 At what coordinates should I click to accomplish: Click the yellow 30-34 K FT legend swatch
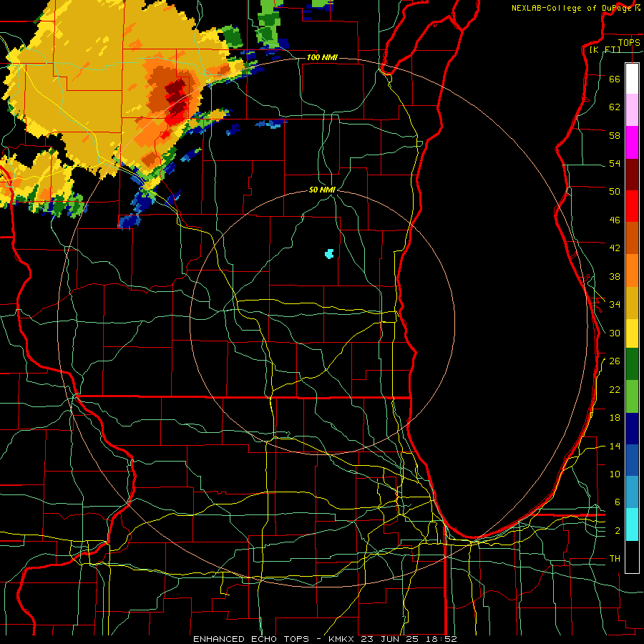632,333
